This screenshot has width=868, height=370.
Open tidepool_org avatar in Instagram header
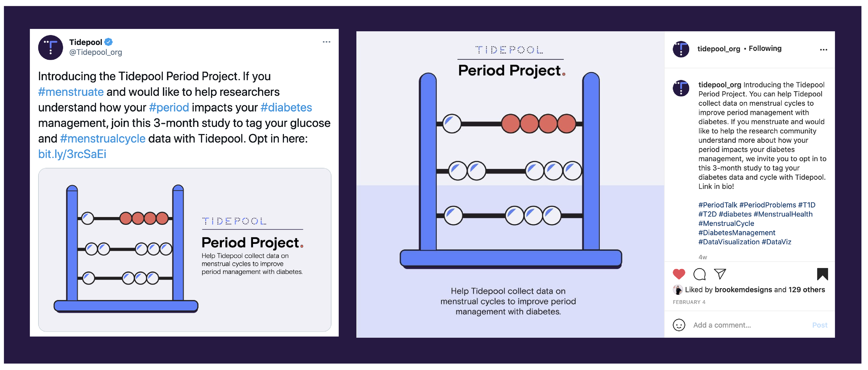pyautogui.click(x=681, y=49)
